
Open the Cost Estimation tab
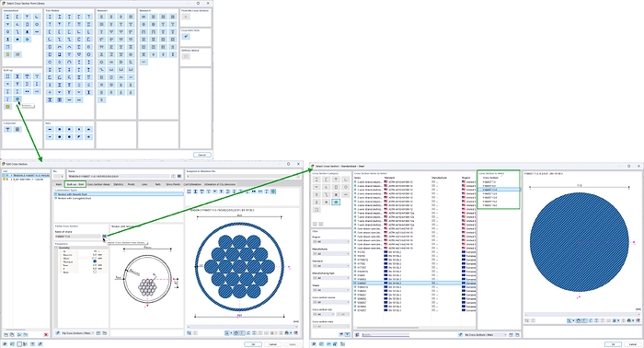pyautogui.click(x=192, y=184)
